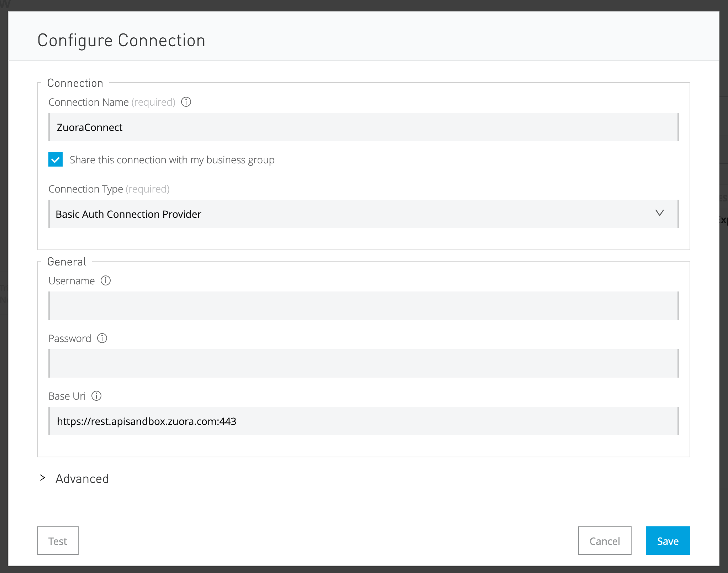Click the Advanced section label
The height and width of the screenshot is (573, 728).
(x=82, y=479)
